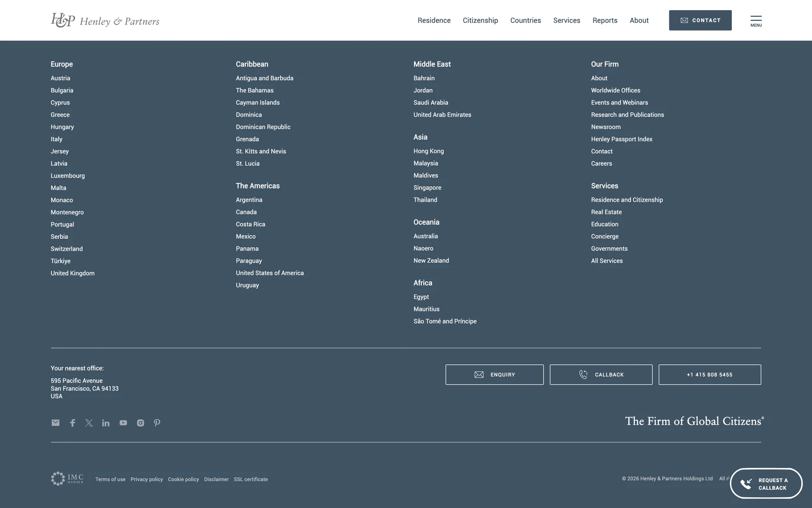Open the Real Estate link
The width and height of the screenshot is (812, 508).
[606, 212]
